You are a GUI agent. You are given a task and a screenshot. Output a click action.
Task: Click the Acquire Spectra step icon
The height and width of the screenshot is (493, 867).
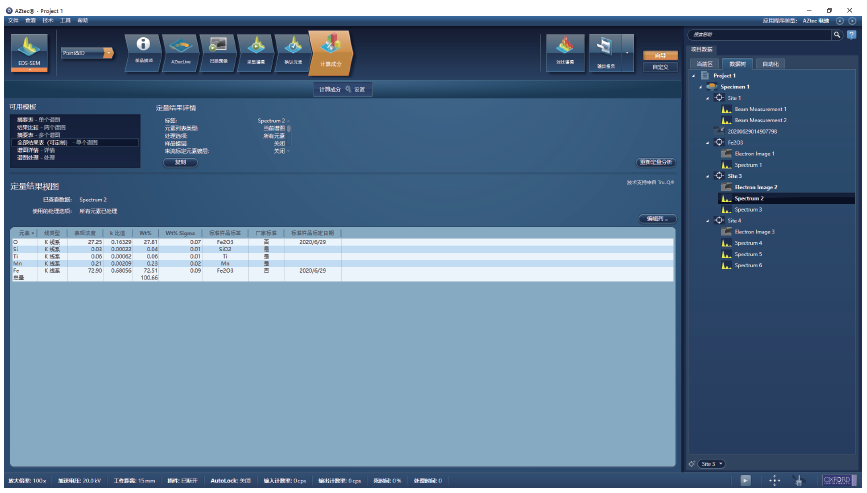256,48
